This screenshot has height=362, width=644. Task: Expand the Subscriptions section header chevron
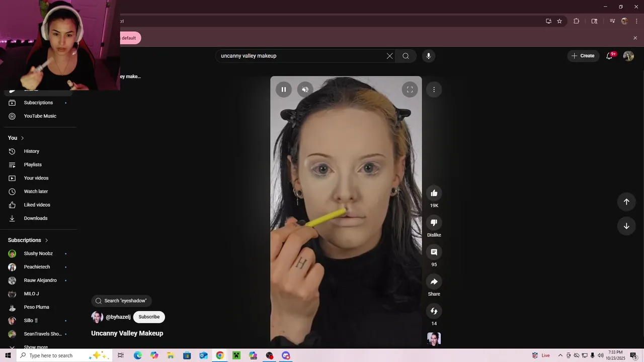[x=46, y=240]
